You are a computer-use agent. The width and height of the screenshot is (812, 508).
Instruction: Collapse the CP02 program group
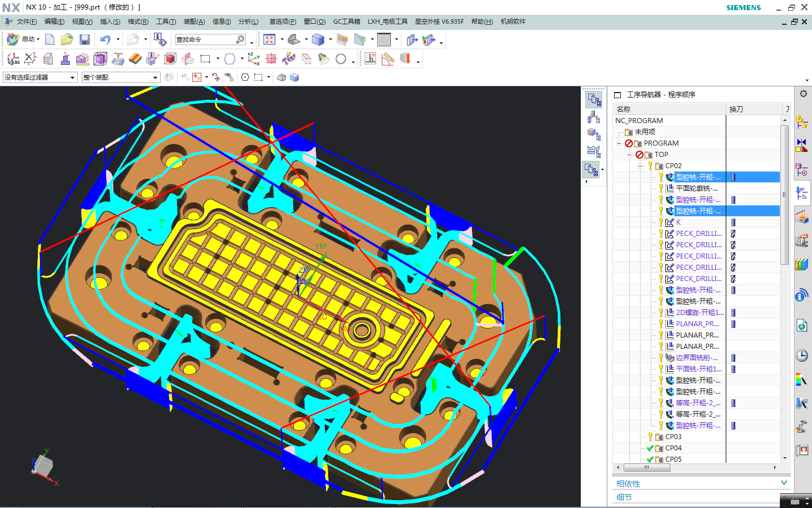641,166
